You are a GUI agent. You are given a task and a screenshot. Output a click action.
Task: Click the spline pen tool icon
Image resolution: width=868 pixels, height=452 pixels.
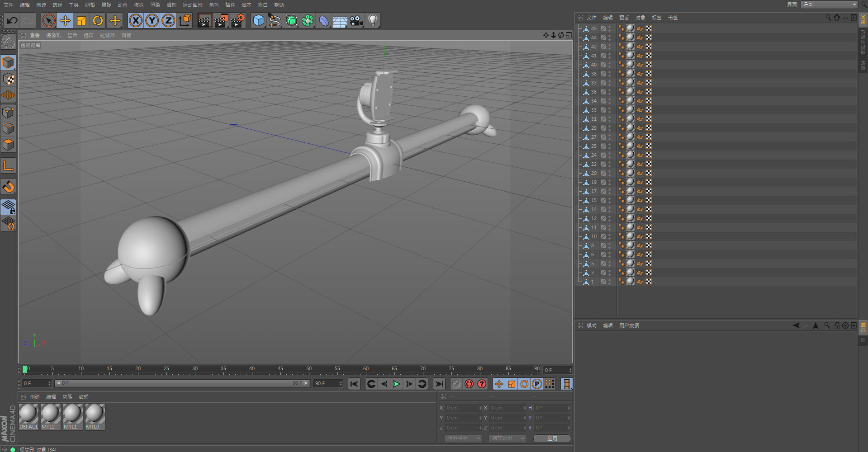pos(275,21)
